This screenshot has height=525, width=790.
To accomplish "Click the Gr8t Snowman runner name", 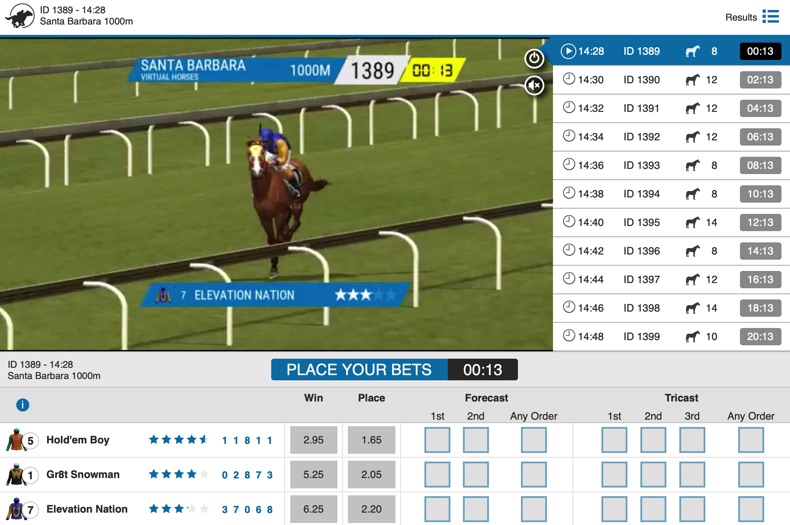I will [x=83, y=475].
